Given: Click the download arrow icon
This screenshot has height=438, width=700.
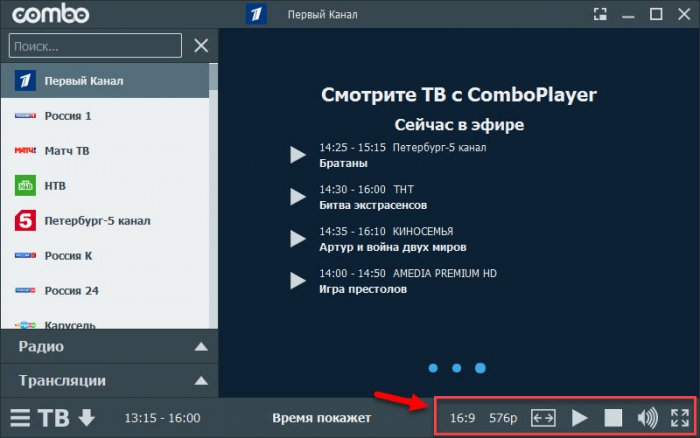Looking at the screenshot, I should point(86,418).
